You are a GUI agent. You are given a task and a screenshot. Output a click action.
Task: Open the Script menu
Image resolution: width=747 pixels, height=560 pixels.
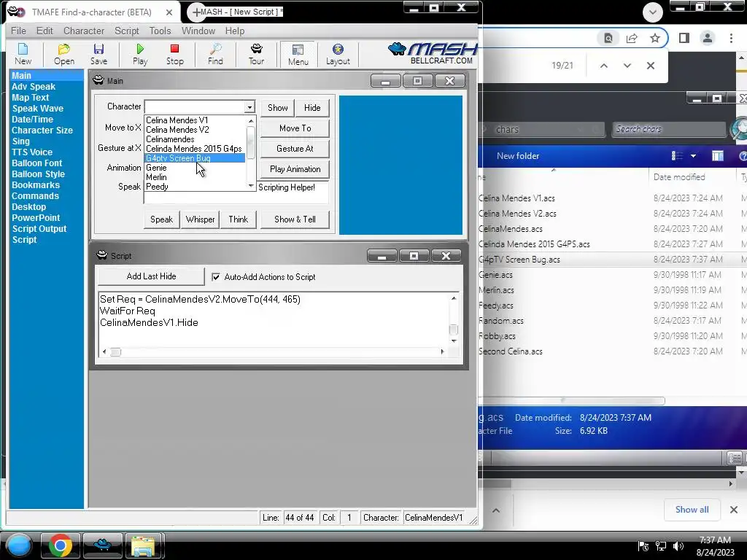tap(127, 31)
